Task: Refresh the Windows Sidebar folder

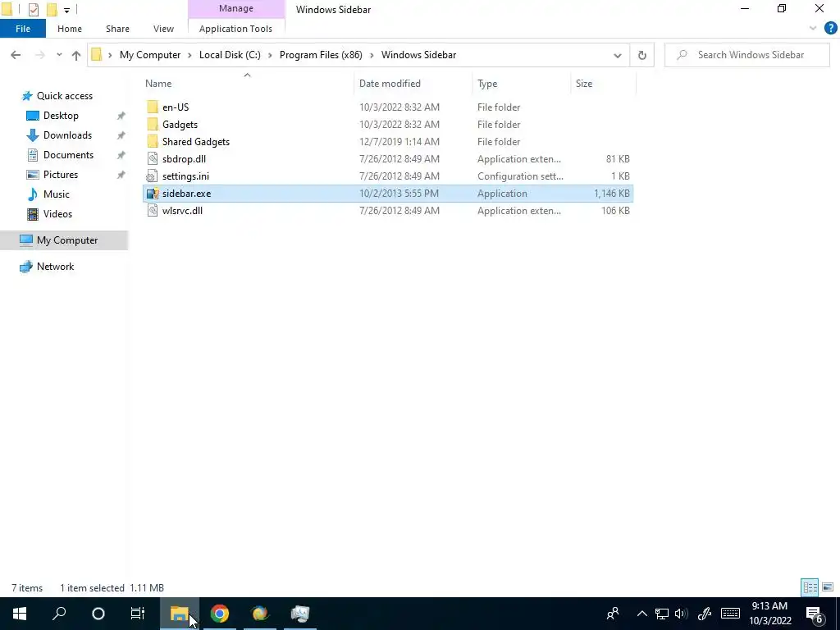Action: coord(641,55)
